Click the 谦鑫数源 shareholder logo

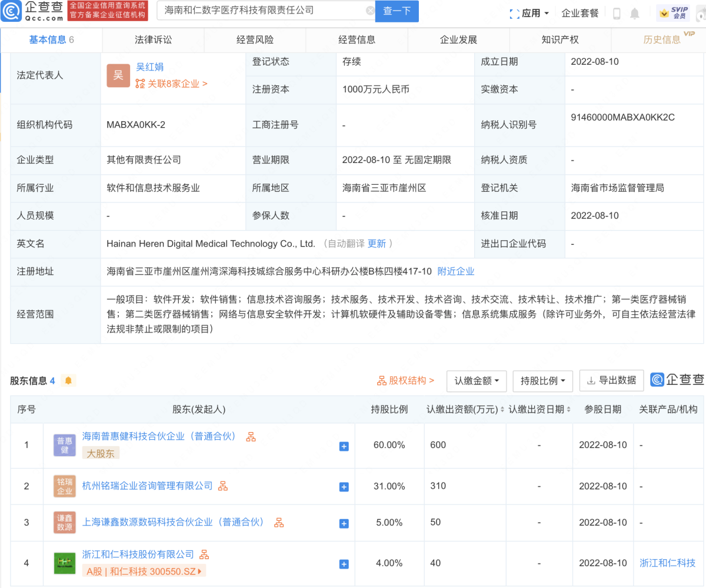click(65, 523)
